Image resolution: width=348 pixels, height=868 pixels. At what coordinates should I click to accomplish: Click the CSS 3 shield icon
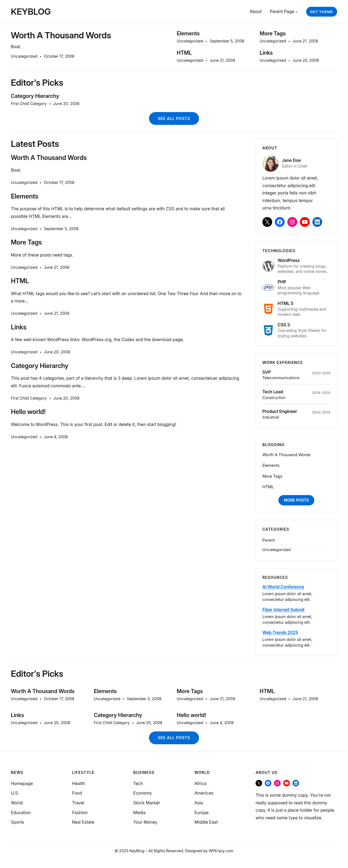point(268,330)
